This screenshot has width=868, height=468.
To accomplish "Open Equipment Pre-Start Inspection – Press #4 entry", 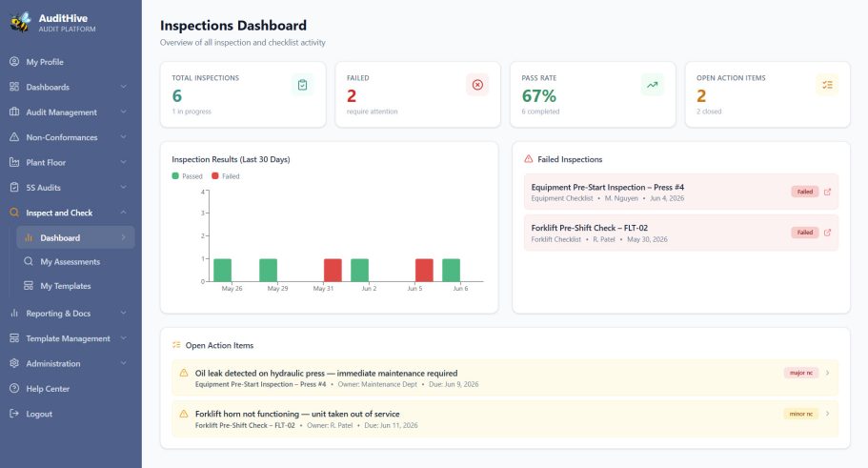I will tap(681, 192).
